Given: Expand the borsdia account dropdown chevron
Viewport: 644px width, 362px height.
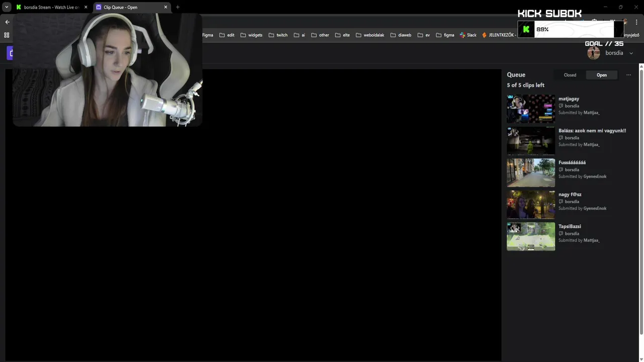Looking at the screenshot, I should coord(631,53).
